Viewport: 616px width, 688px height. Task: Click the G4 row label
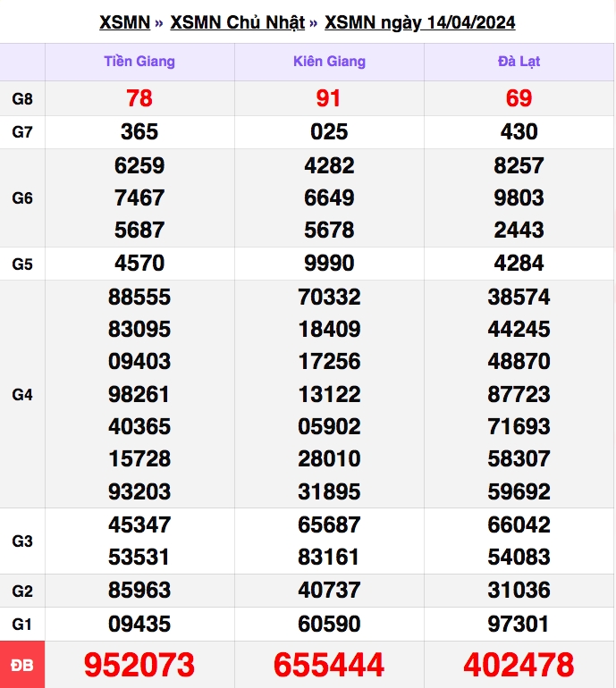[22, 394]
